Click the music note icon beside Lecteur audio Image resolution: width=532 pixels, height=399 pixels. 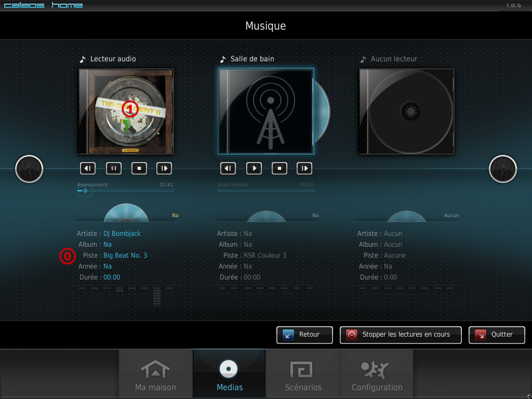tap(83, 59)
